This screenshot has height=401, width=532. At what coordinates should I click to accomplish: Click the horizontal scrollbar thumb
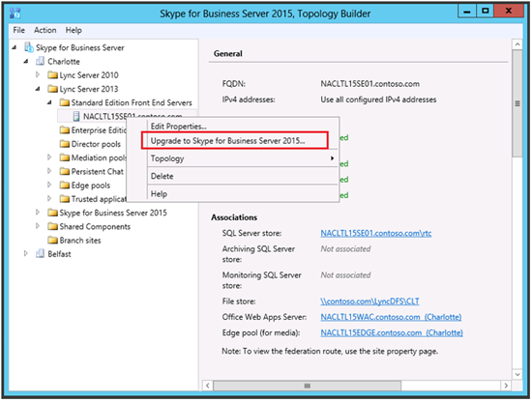pyautogui.click(x=307, y=386)
